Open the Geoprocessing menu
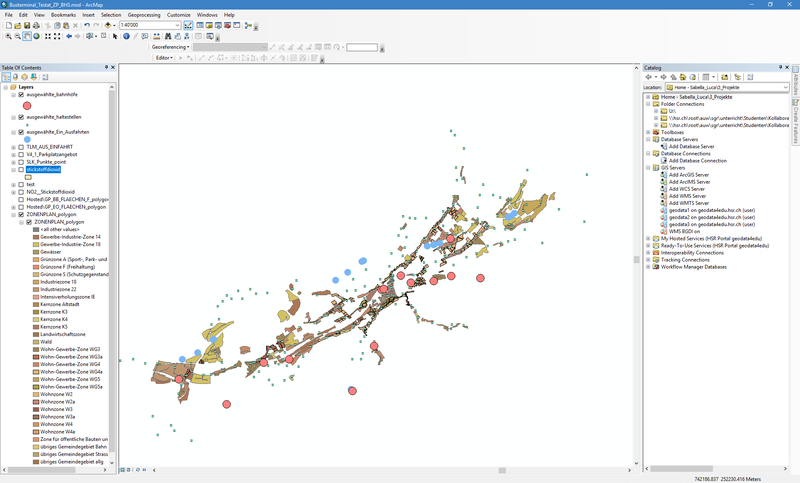The image size is (800, 483). tap(143, 15)
